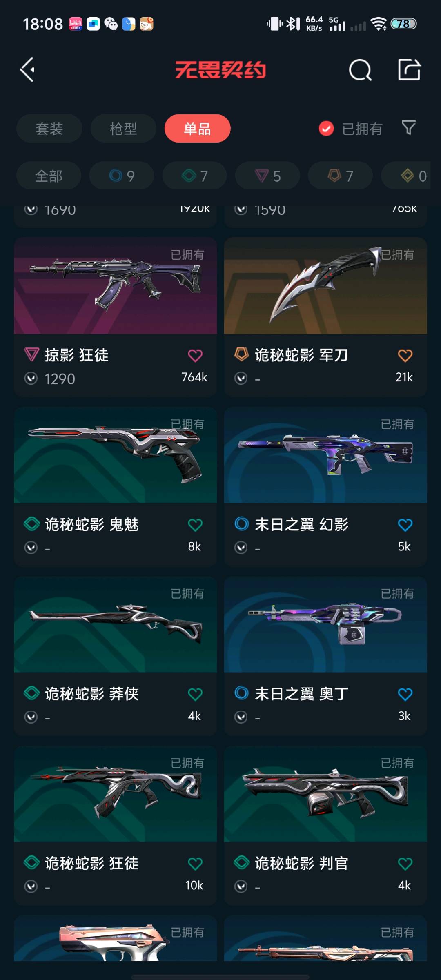This screenshot has height=980, width=441.
Task: Tap heart icon for 诡秘蛇影 鬼魅
Action: [x=195, y=525]
